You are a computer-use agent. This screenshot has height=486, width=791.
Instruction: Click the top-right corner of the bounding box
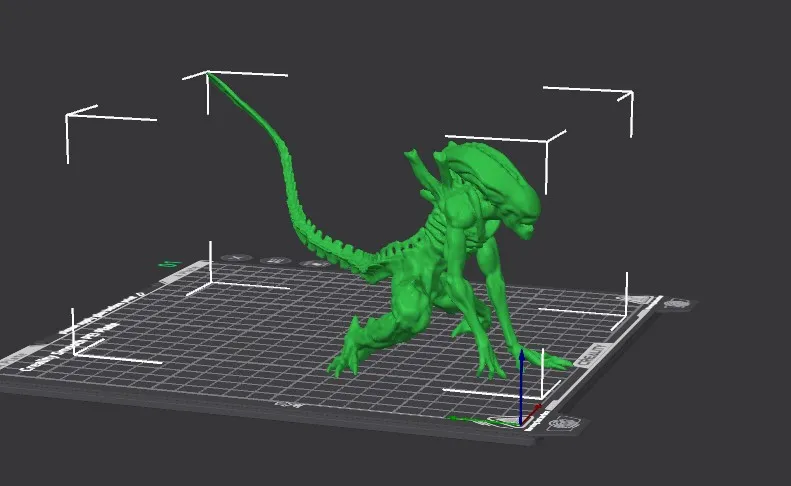pyautogui.click(x=631, y=96)
